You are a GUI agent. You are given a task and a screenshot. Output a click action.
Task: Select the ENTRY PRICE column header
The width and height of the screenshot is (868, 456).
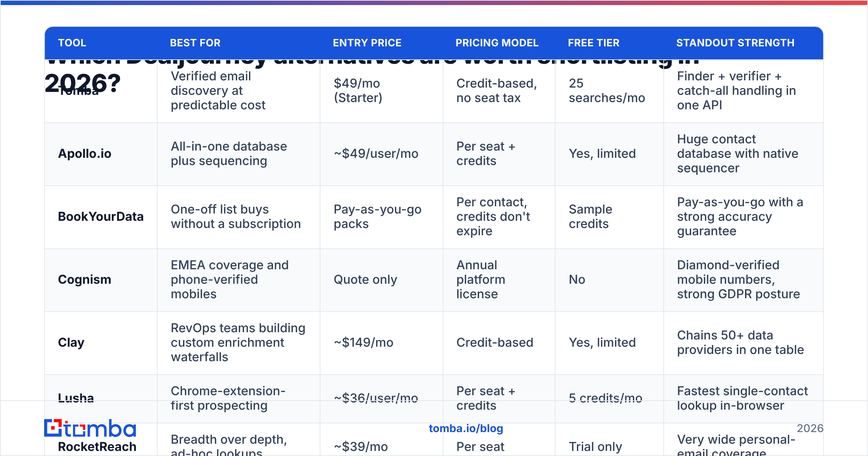(367, 43)
